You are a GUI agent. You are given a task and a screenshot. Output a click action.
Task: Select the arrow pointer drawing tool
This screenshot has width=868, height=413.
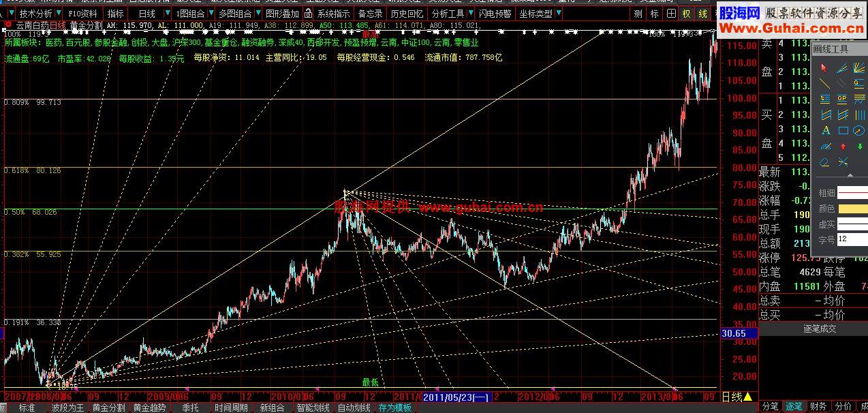(824, 68)
